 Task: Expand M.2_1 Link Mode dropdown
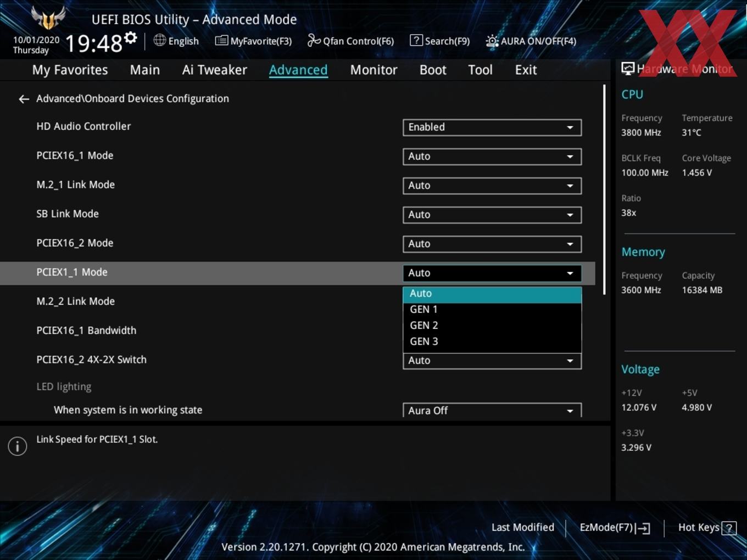(492, 186)
